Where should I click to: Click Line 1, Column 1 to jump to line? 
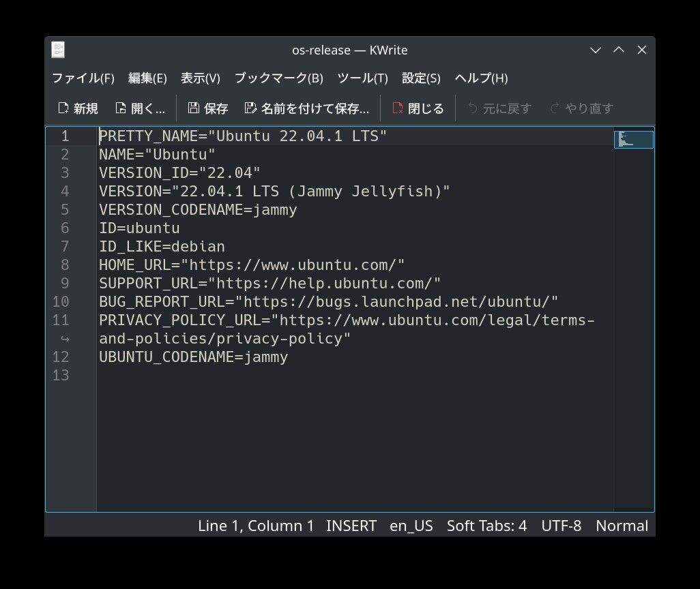coord(256,526)
